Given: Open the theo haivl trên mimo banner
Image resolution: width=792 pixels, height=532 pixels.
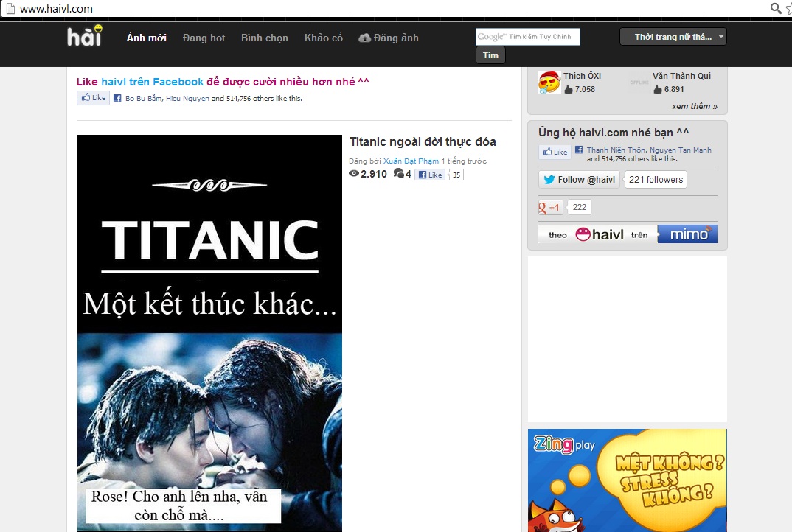Looking at the screenshot, I should 628,234.
